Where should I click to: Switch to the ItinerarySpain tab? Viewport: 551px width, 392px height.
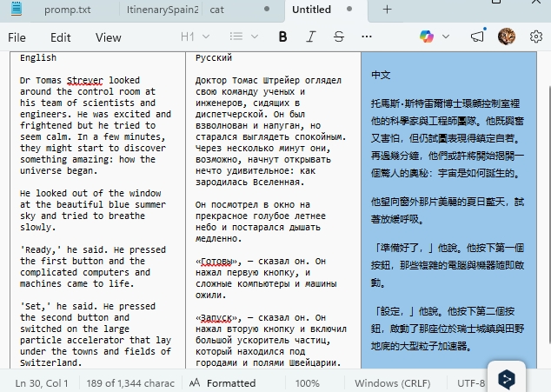click(163, 10)
